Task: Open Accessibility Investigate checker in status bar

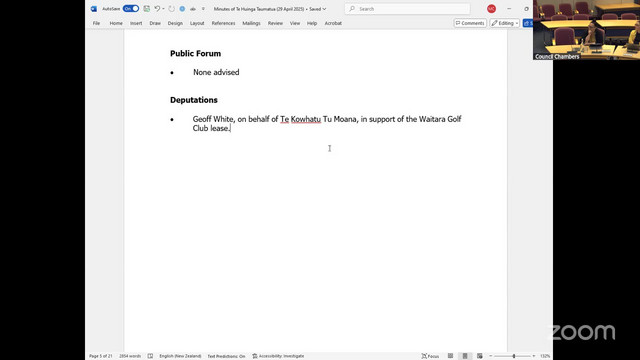Action: (x=278, y=356)
